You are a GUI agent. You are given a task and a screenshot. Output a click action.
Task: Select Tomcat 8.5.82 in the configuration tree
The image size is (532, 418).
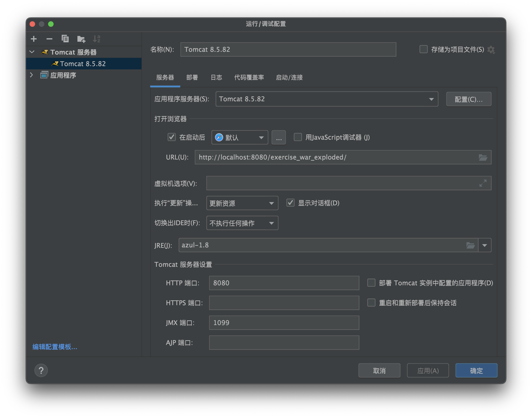(84, 64)
